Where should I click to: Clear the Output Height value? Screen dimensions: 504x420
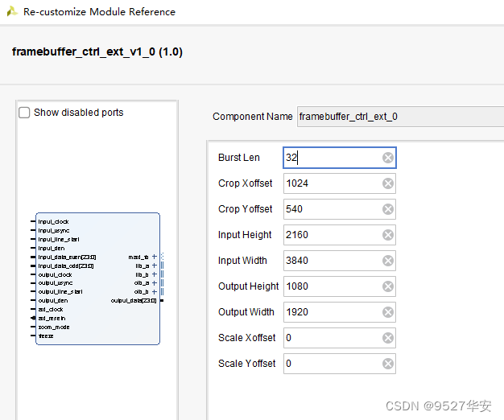point(388,286)
